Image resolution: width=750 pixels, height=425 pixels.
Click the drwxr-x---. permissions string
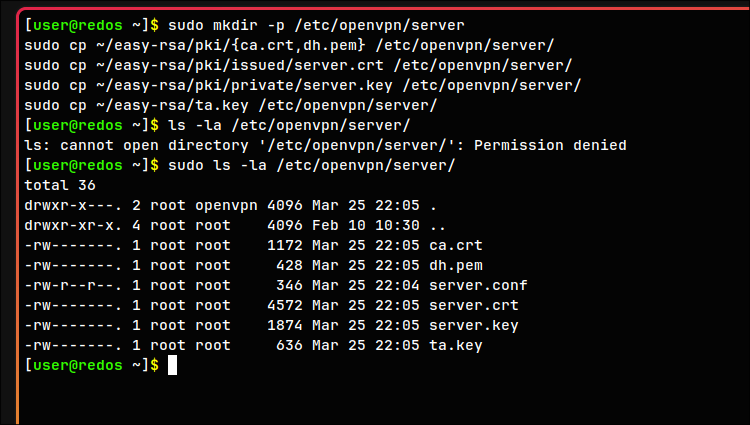(x=69, y=205)
